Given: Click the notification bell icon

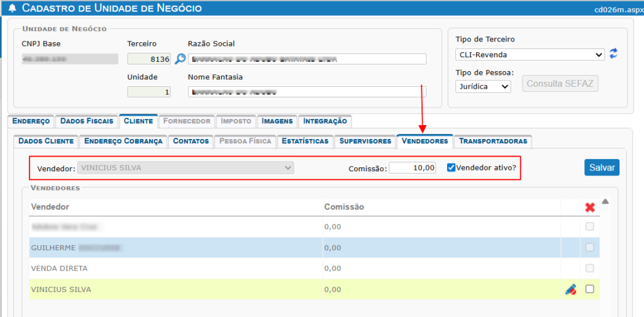Looking at the screenshot, I should pyautogui.click(x=12, y=8).
